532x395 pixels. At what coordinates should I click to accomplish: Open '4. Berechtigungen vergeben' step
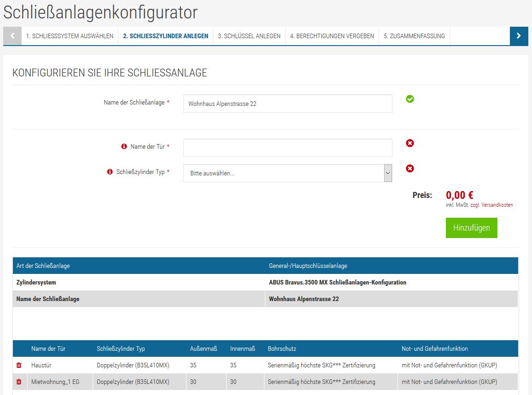tap(332, 36)
